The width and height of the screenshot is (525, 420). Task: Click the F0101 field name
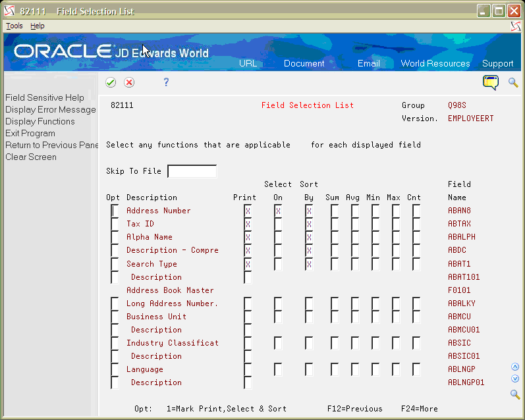459,290
